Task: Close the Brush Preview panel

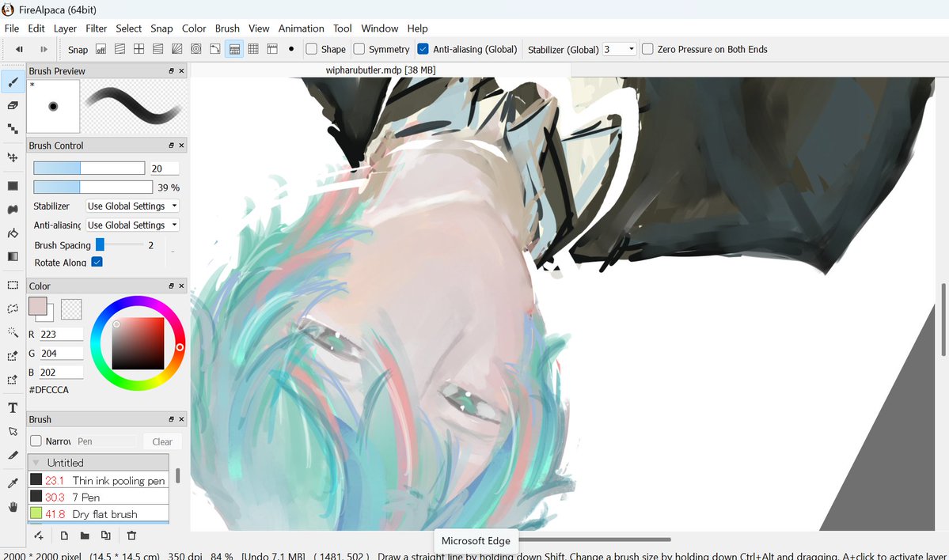Action: tap(181, 70)
